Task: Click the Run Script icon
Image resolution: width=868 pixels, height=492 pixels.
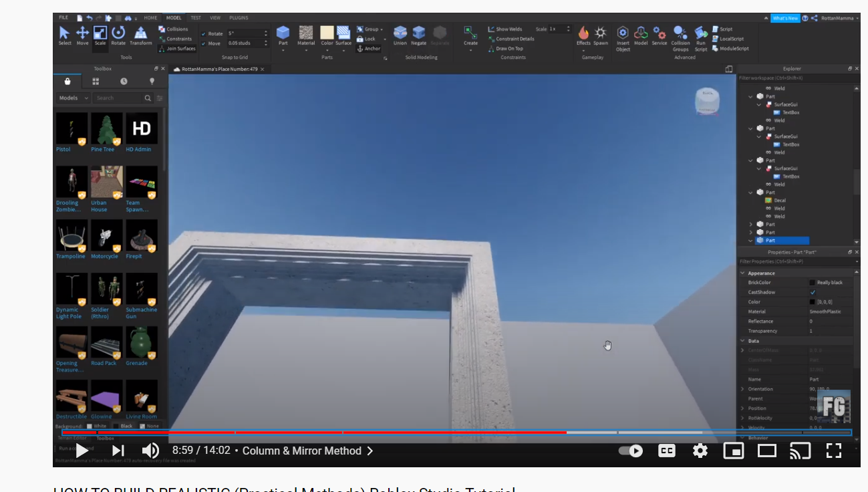Action: click(x=701, y=38)
